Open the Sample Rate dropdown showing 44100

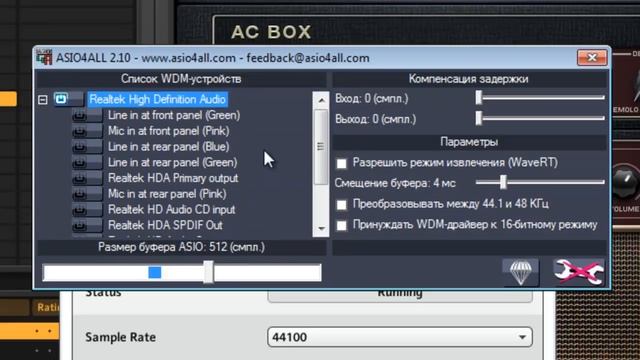[400, 337]
